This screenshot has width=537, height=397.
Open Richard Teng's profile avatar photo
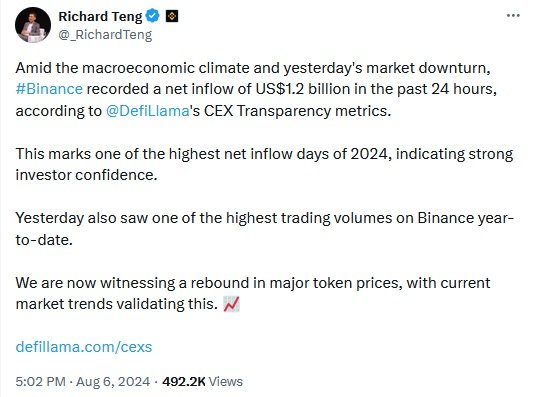click(x=33, y=25)
